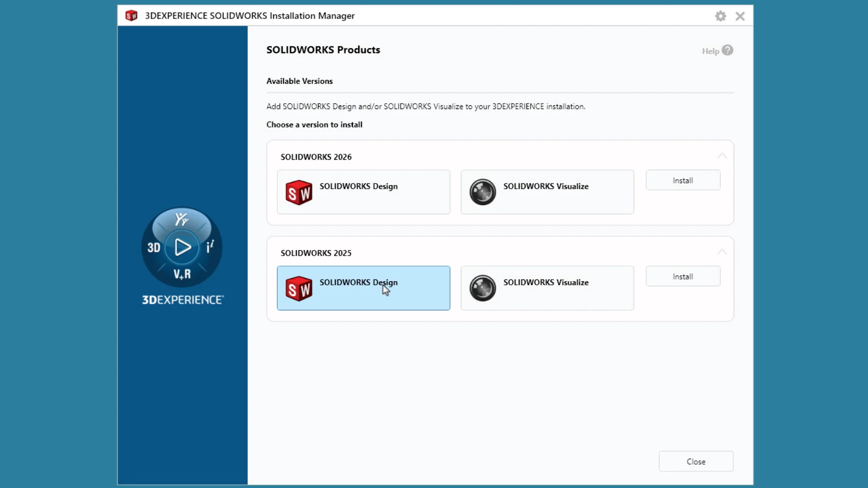Viewport: 868px width, 488px height.
Task: Click the 'Choose a version to install' text
Action: click(x=314, y=124)
